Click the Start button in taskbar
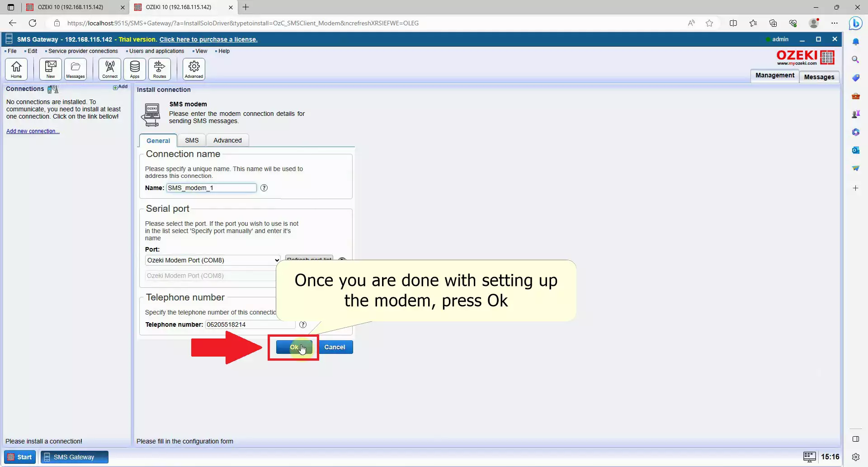The image size is (868, 467). point(20,457)
